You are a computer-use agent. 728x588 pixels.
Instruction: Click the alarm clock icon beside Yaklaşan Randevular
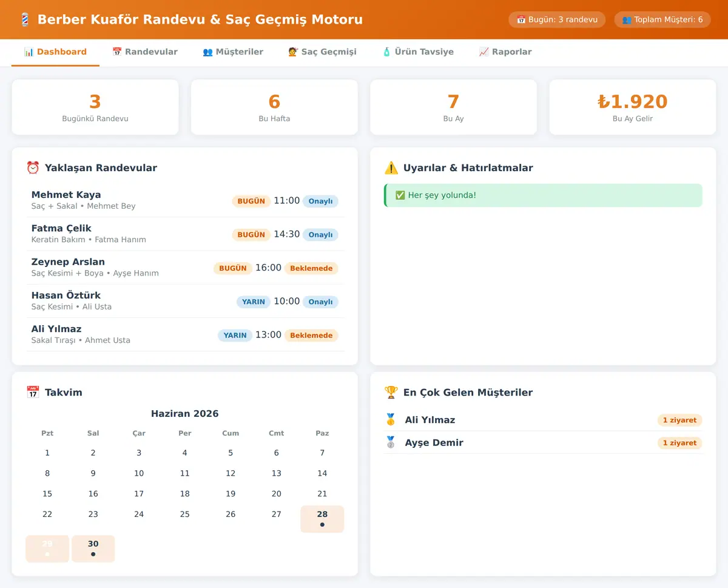coord(33,168)
